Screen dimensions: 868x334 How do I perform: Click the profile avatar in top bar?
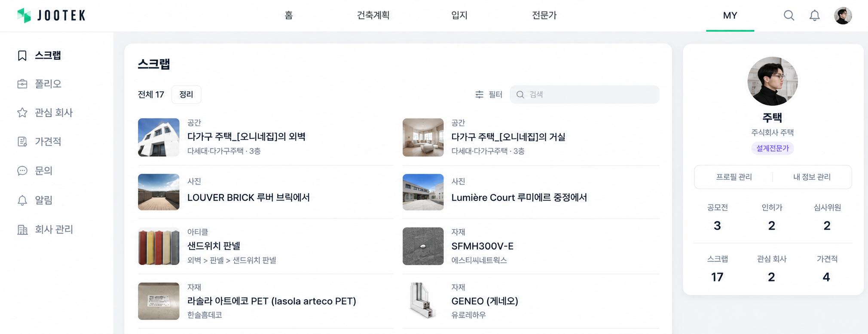click(x=843, y=15)
